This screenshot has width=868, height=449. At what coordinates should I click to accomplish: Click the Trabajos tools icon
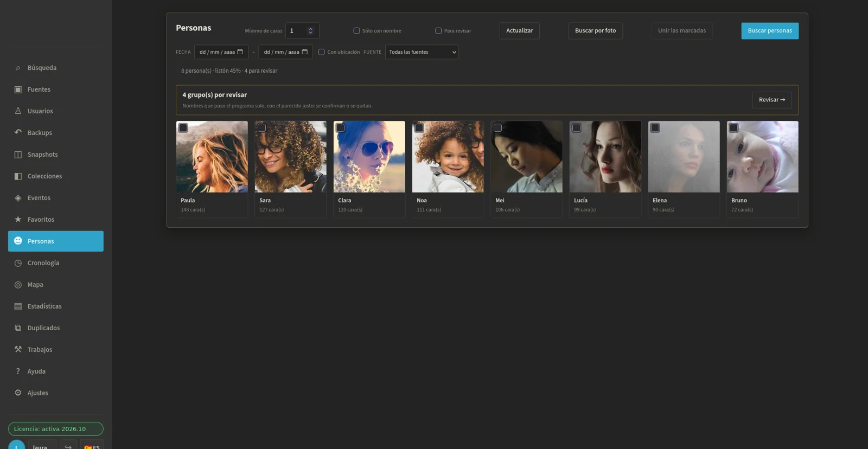(18, 349)
